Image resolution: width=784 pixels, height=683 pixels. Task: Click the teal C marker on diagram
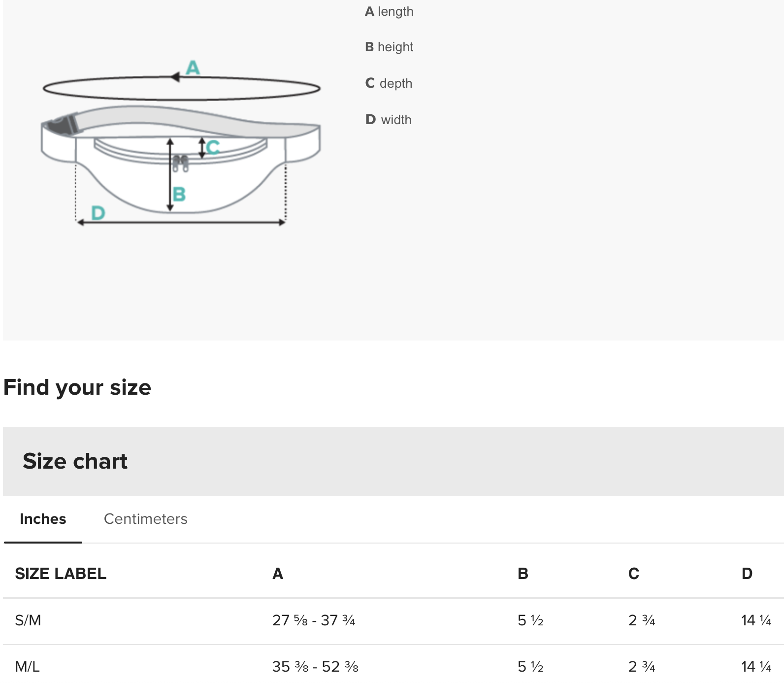point(213,147)
